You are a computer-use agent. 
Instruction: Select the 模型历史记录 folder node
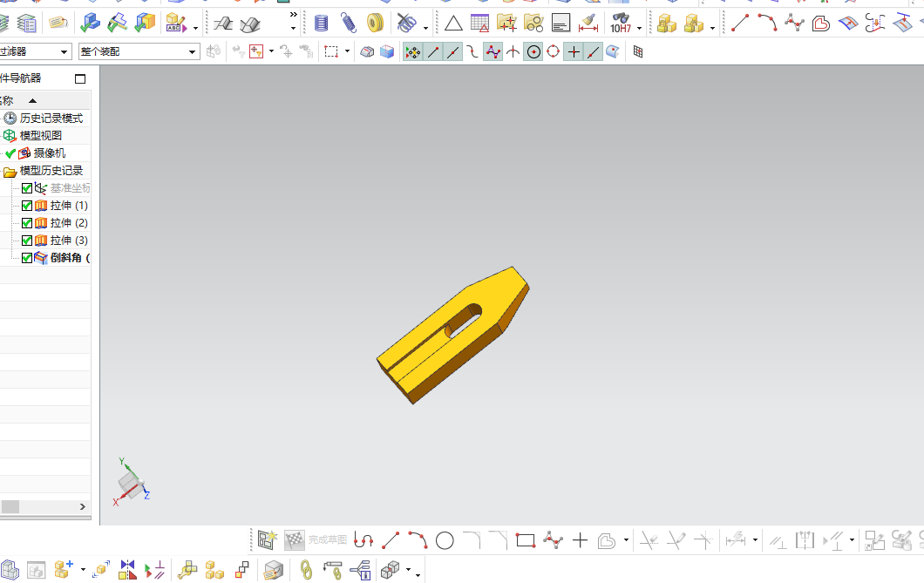[x=51, y=171]
